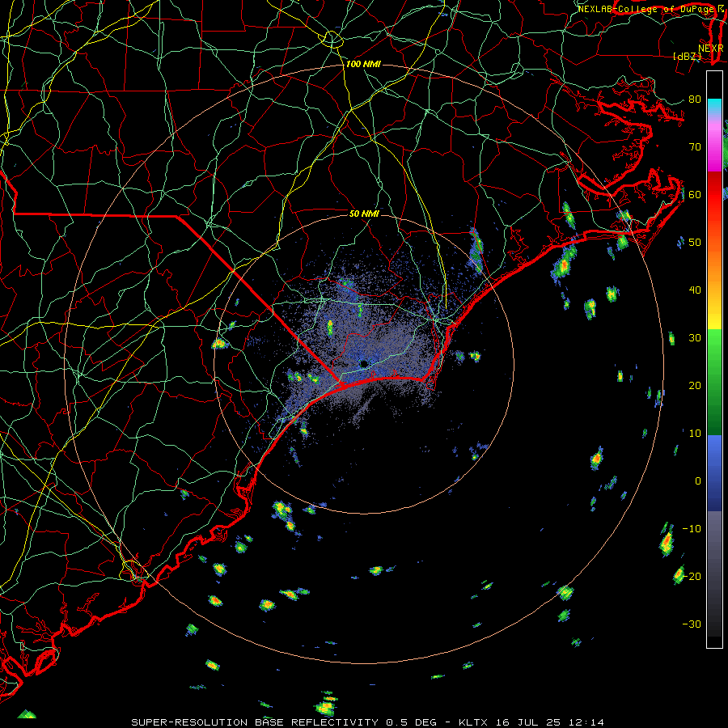Pick the blue segment of the reflectivity color bar

pyautogui.click(x=714, y=472)
